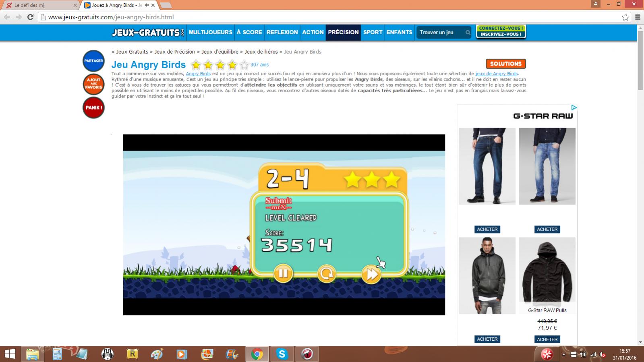Image resolution: width=644 pixels, height=362 pixels.
Task: Open the Reflexion menu category
Action: click(x=282, y=32)
